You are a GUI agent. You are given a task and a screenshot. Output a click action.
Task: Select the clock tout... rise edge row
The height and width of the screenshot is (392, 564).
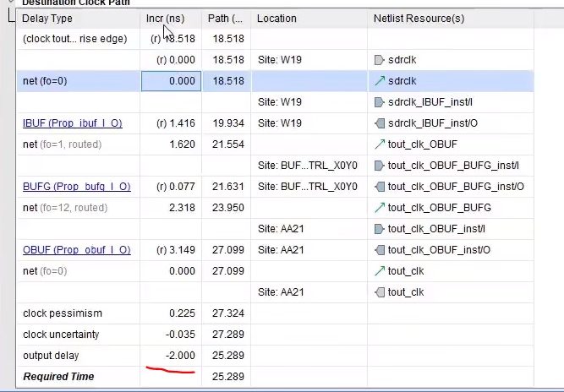coord(275,39)
